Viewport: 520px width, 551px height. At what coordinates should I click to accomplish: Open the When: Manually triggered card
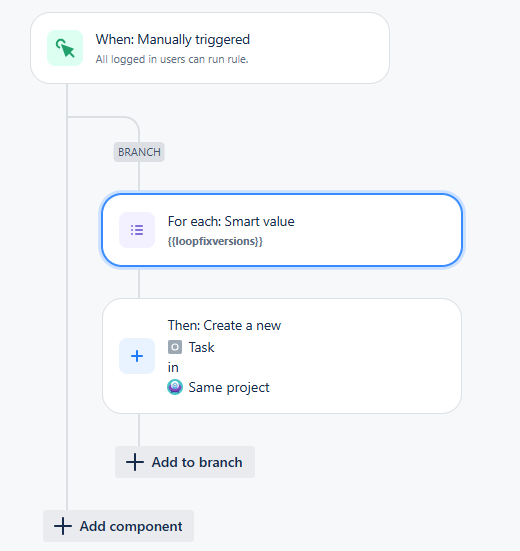210,48
